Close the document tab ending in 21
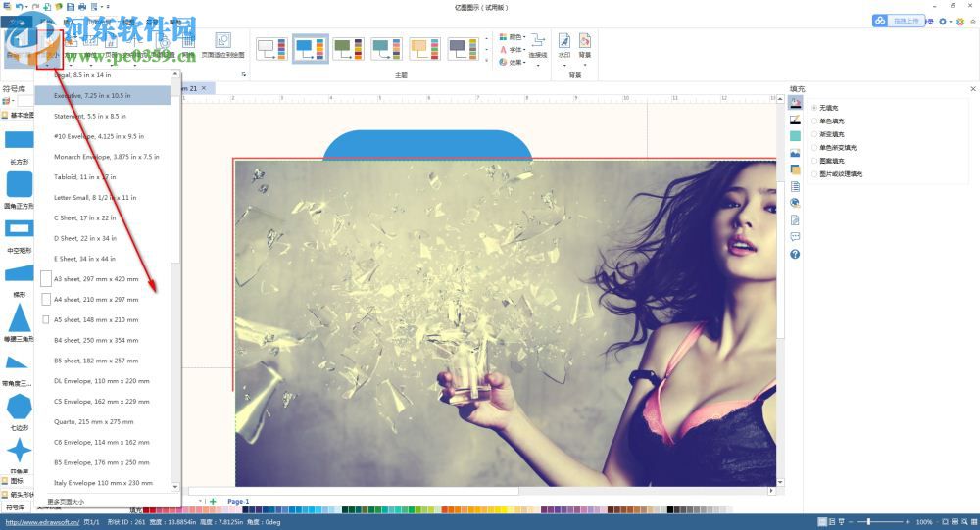Image resolution: width=980 pixels, height=530 pixels. (x=204, y=88)
